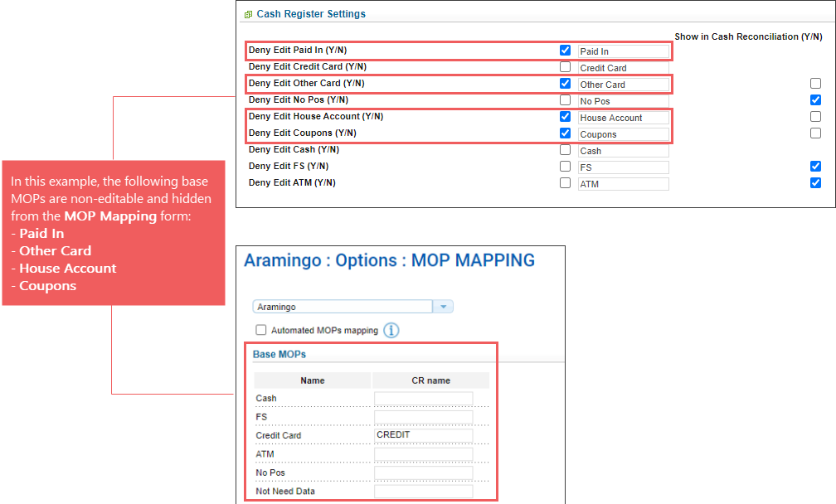The height and width of the screenshot is (504, 836).
Task: Click the Not Need Data CR name field
Action: [423, 492]
